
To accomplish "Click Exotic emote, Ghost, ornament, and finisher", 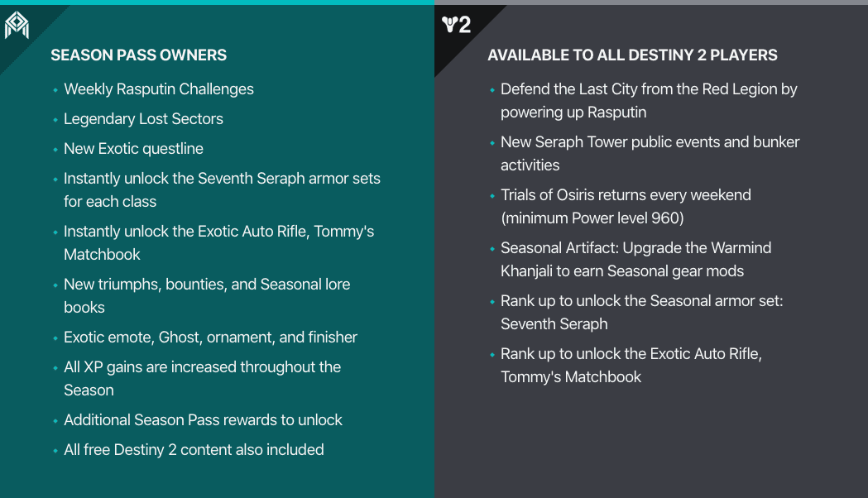I will coord(210,338).
